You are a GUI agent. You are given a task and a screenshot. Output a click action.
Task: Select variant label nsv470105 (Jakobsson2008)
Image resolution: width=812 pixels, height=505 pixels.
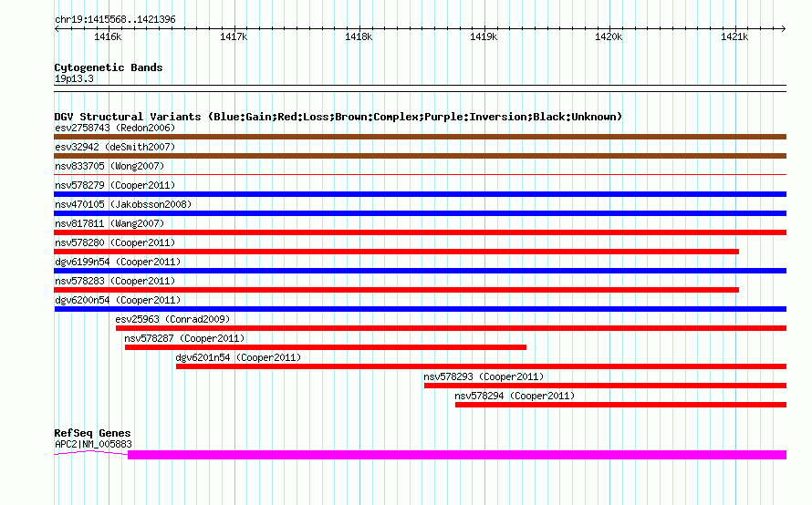[123, 204]
